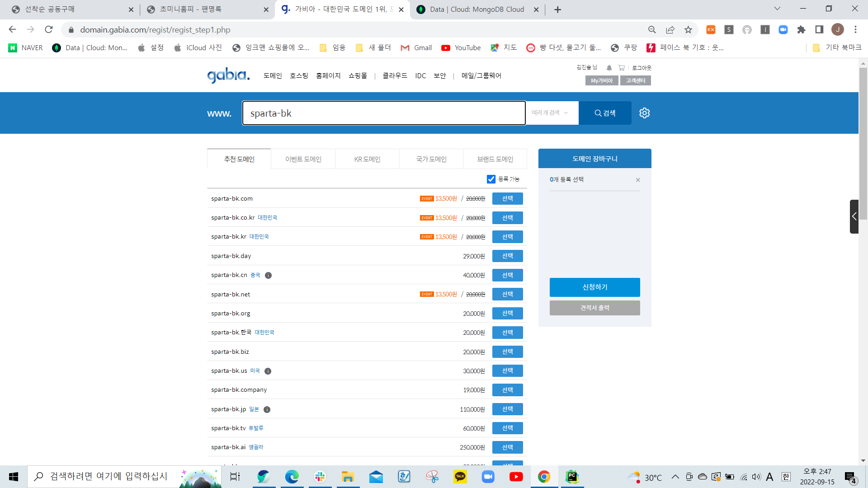
Task: Click the Windows taskbar search box
Action: tap(124, 477)
